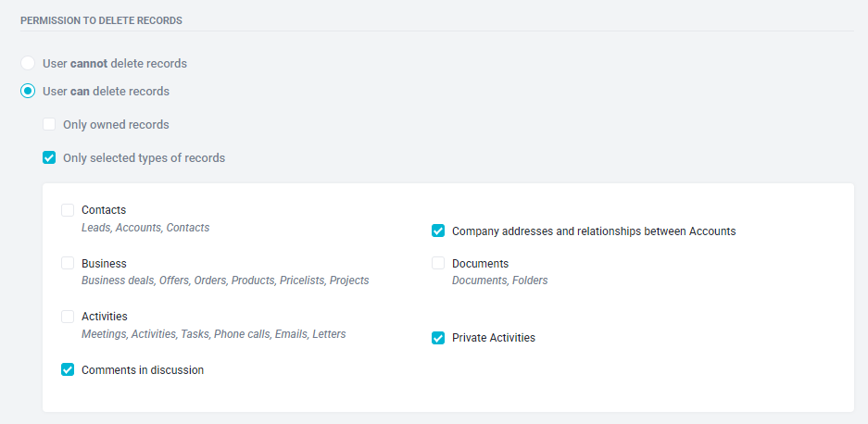Select 'User can delete records' radio button
The width and height of the screenshot is (868, 424).
28,91
